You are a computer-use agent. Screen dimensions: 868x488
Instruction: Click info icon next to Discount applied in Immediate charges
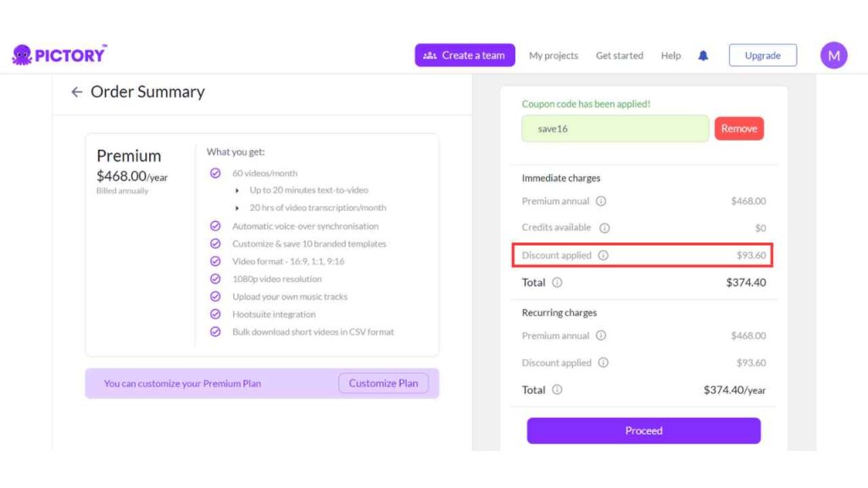click(604, 255)
